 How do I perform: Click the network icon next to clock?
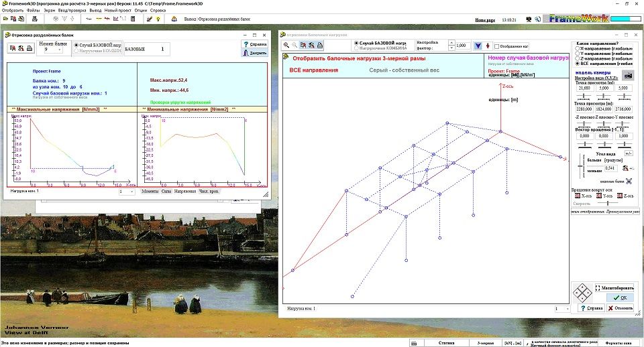click(x=529, y=19)
